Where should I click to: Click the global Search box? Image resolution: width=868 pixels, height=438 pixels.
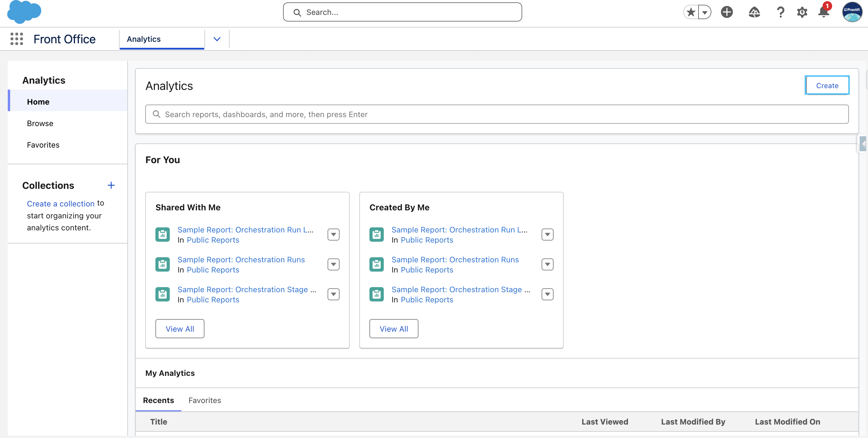(x=402, y=12)
